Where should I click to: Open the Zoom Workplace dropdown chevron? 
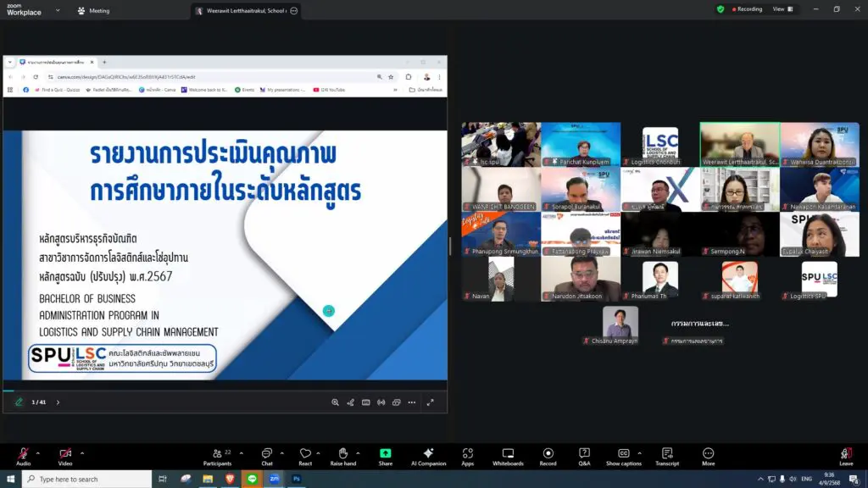(58, 10)
